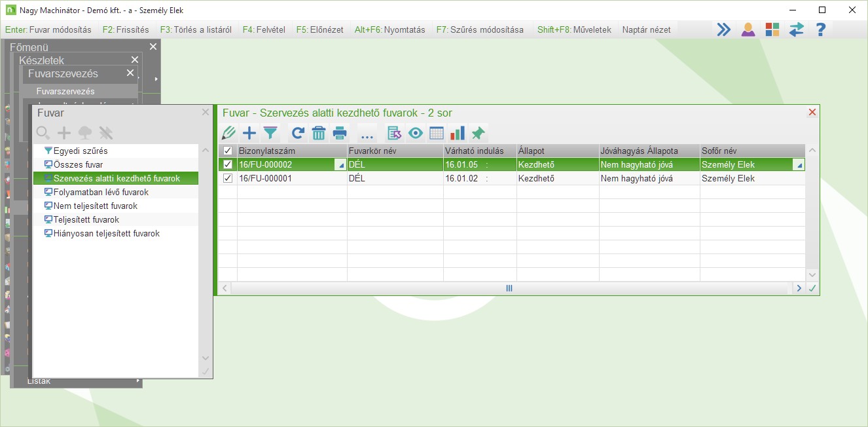This screenshot has height=427, width=868.
Task: Click the F4: Felvétel shortcut
Action: (264, 29)
